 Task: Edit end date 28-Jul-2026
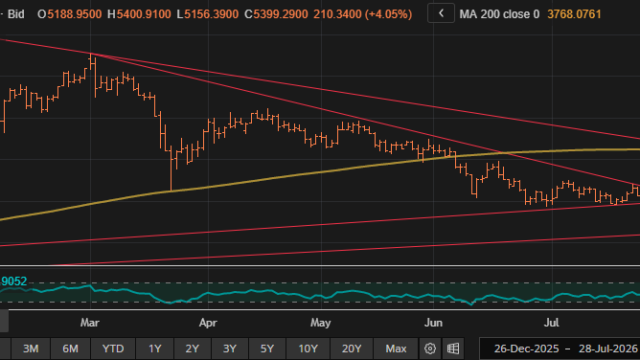608,349
